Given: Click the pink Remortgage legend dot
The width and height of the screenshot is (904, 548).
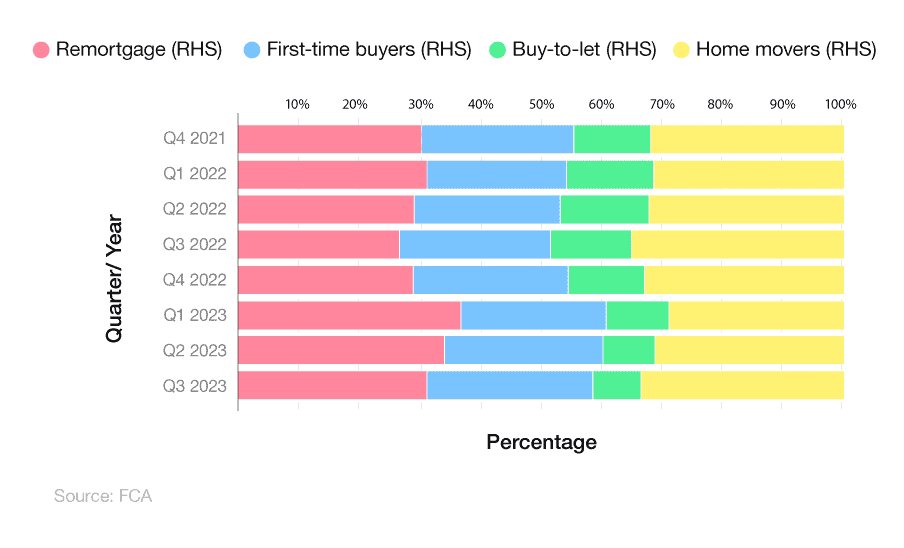Looking at the screenshot, I should [41, 50].
